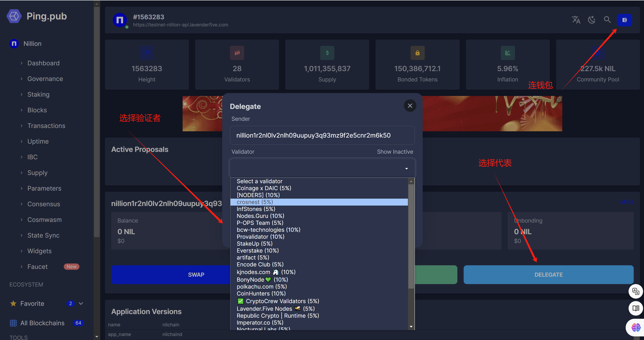The width and height of the screenshot is (644, 340).
Task: Select kjnodes.com (10%) validator
Action: [319, 272]
